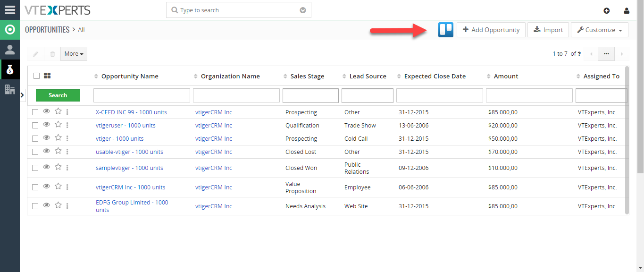Expand the global search options arrow
The image size is (644, 272).
click(303, 10)
